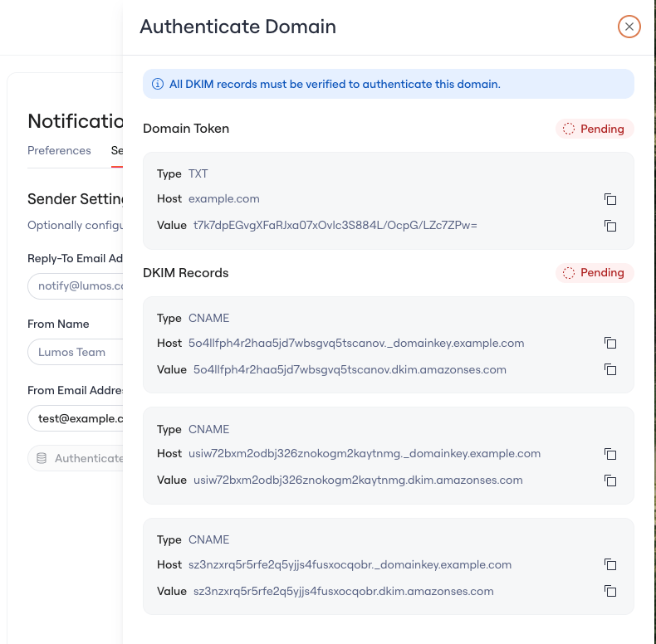Copy third DKIM value starting with sz3nzxrq
Viewport: 656px width, 644px height.
pyautogui.click(x=610, y=592)
